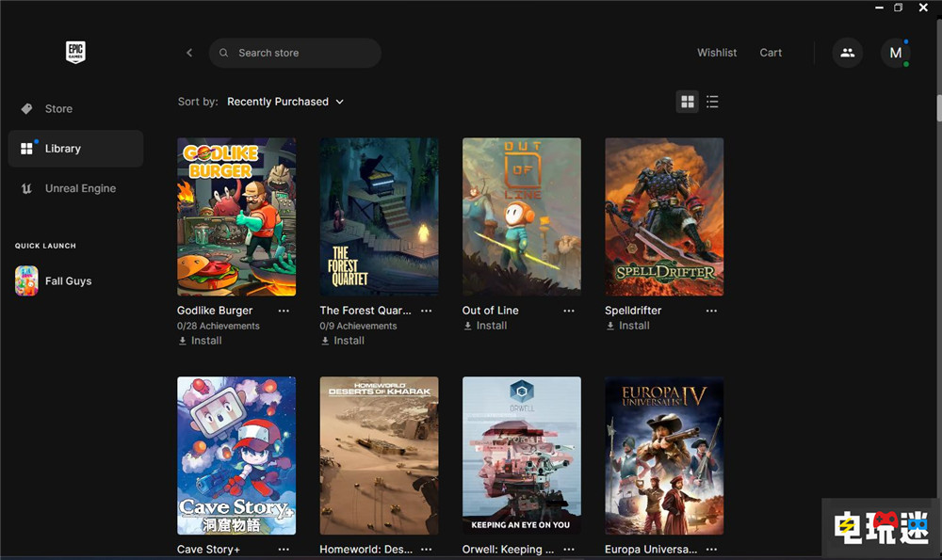Open Spelldrifter's three-dot options menu
Viewport: 942px width, 560px height.
coord(711,310)
